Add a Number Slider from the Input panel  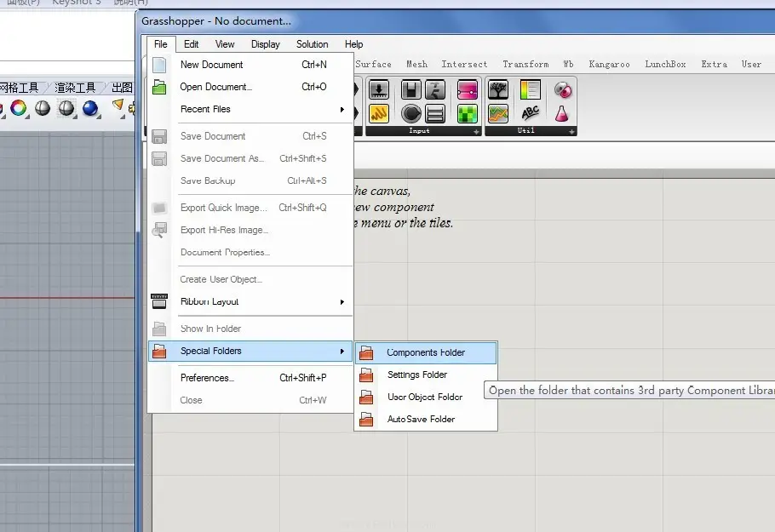379,90
